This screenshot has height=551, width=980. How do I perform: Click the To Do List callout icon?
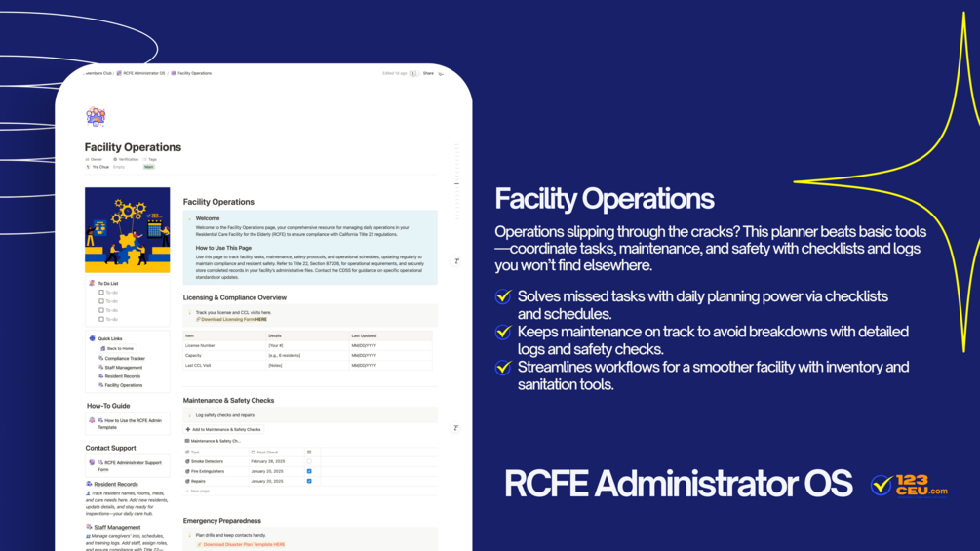92,283
